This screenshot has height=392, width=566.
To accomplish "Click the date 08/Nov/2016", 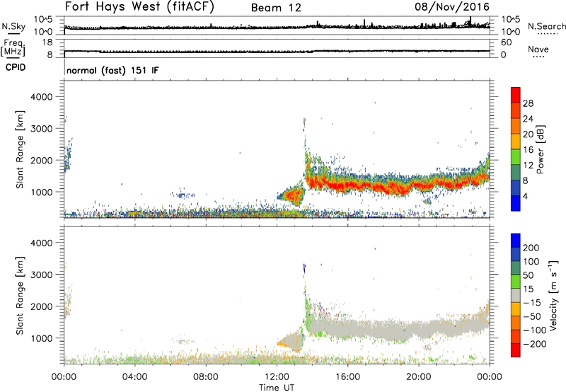I will [452, 7].
